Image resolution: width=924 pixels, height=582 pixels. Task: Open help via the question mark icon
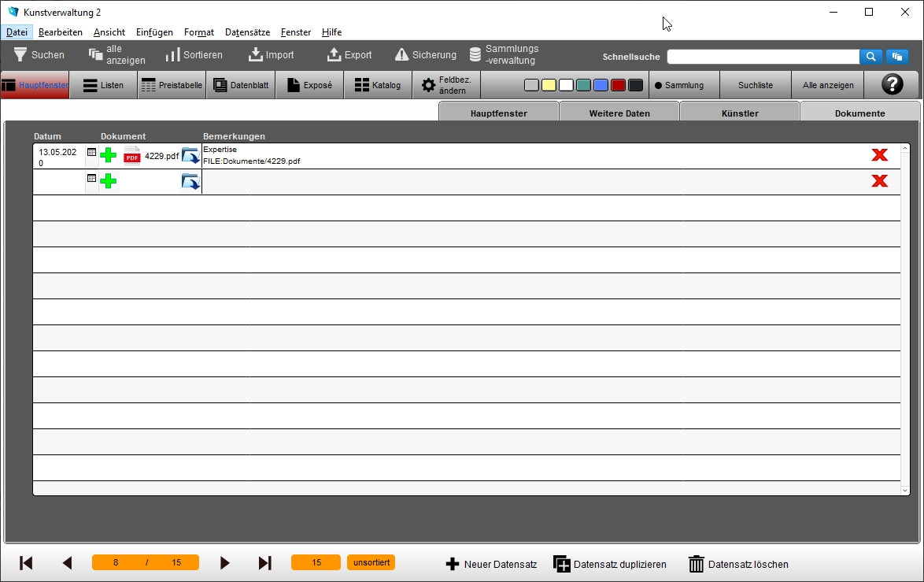(x=892, y=85)
